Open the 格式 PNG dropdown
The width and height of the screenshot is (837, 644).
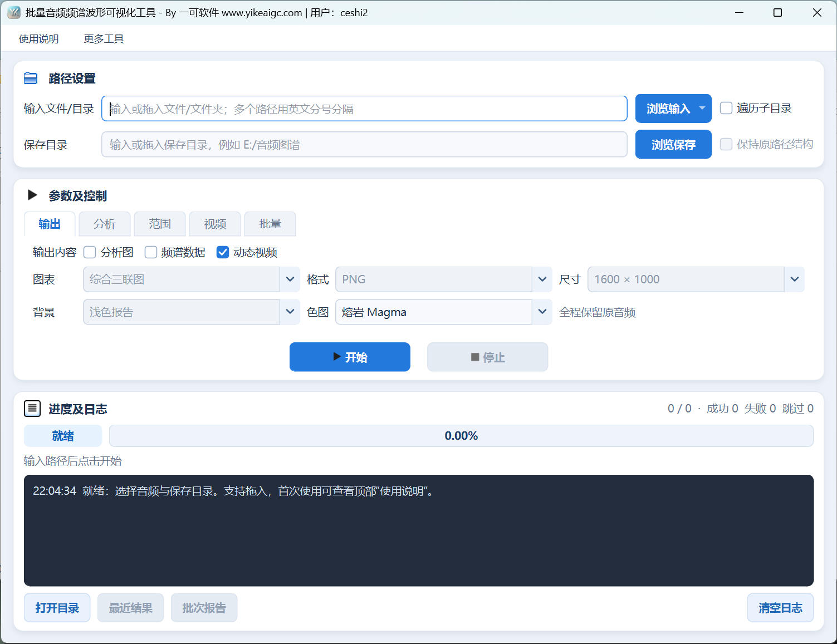pos(443,279)
